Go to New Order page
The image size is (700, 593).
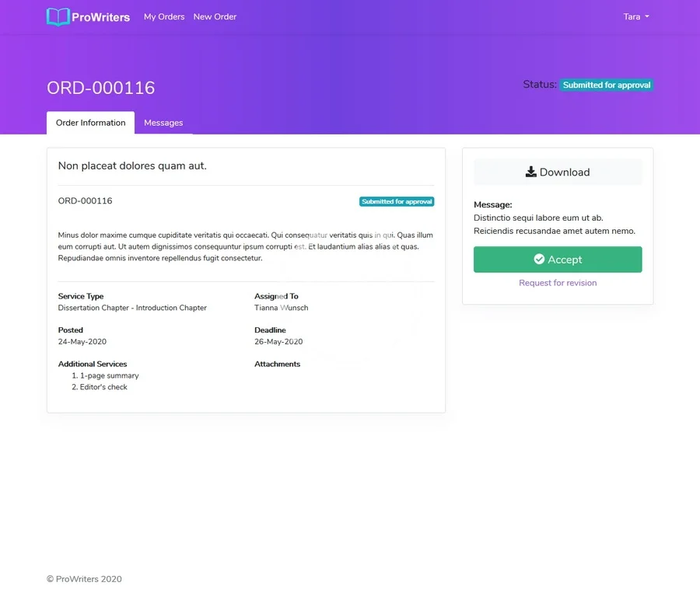215,16
